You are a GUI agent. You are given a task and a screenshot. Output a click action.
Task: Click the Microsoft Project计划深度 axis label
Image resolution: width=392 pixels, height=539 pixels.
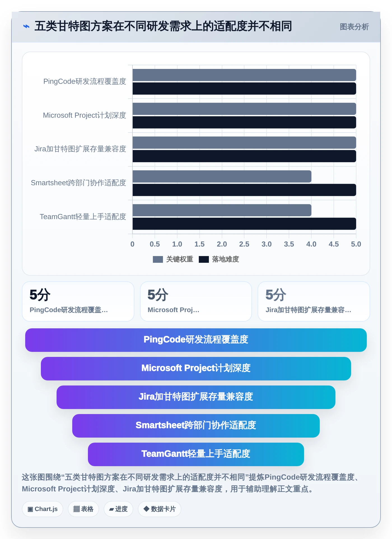84,115
